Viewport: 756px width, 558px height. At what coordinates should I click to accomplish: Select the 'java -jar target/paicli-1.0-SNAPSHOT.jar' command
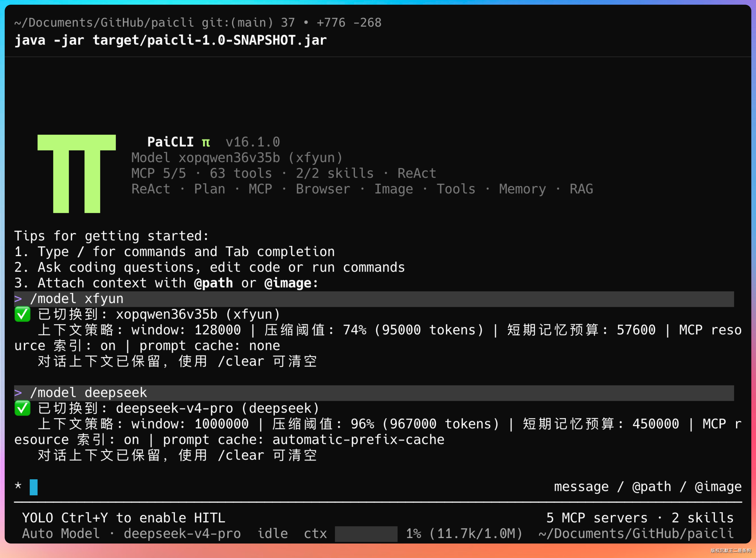click(171, 40)
